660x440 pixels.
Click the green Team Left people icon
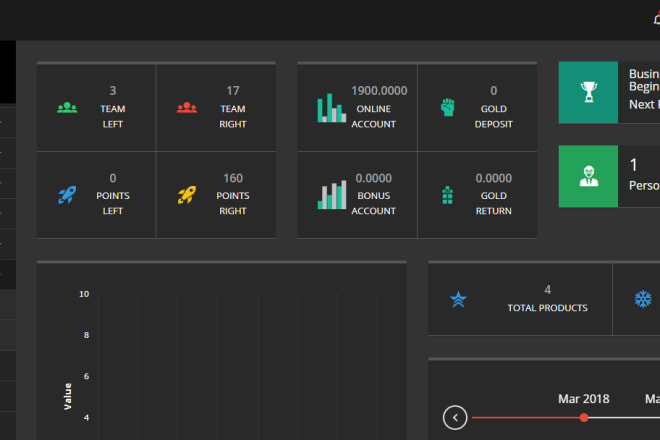point(67,108)
